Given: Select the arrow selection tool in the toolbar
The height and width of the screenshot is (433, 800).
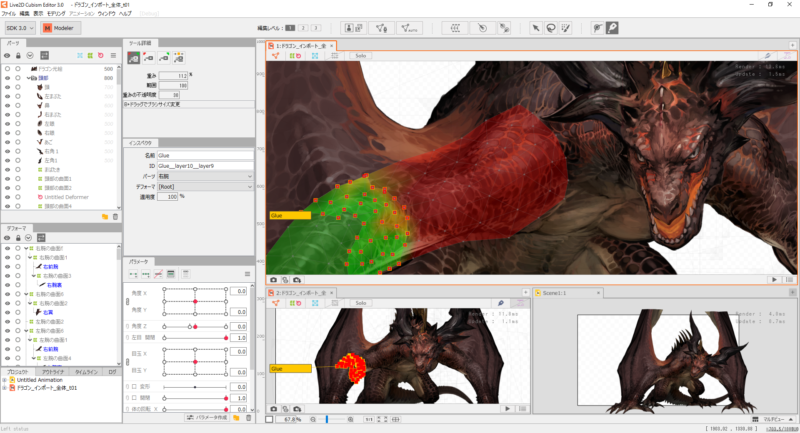Looking at the screenshot, I should [536, 28].
